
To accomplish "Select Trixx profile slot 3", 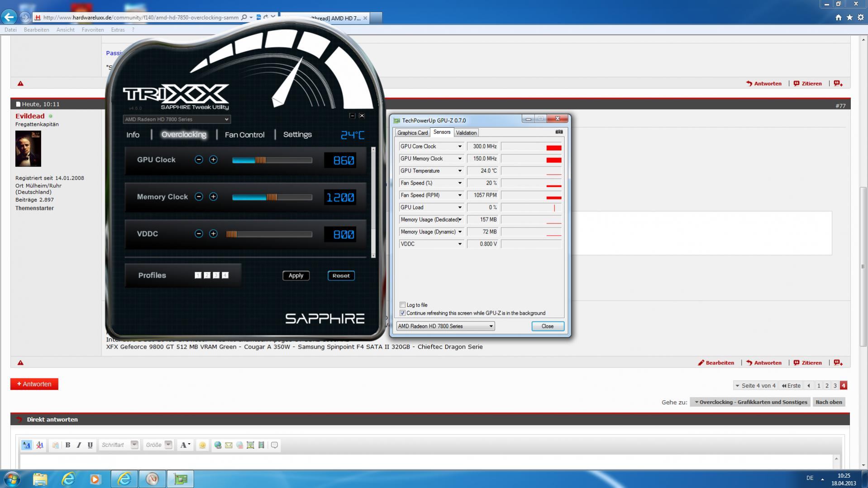I will click(216, 275).
